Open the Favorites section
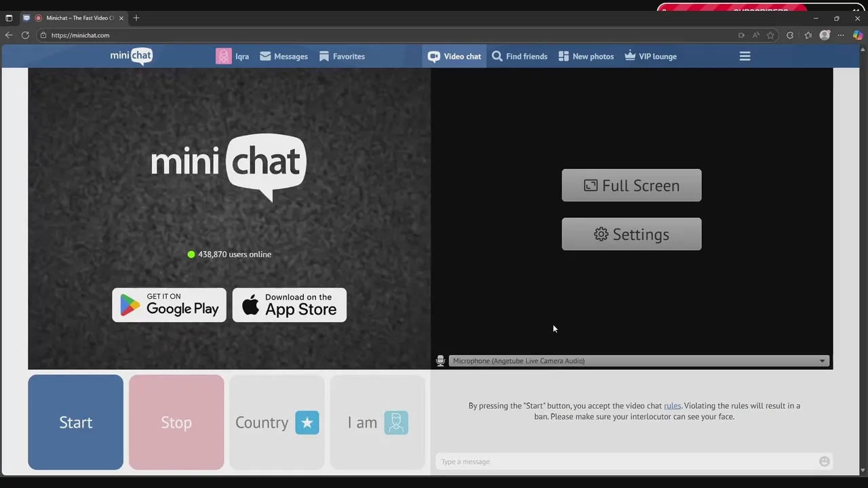The image size is (868, 488). [342, 56]
